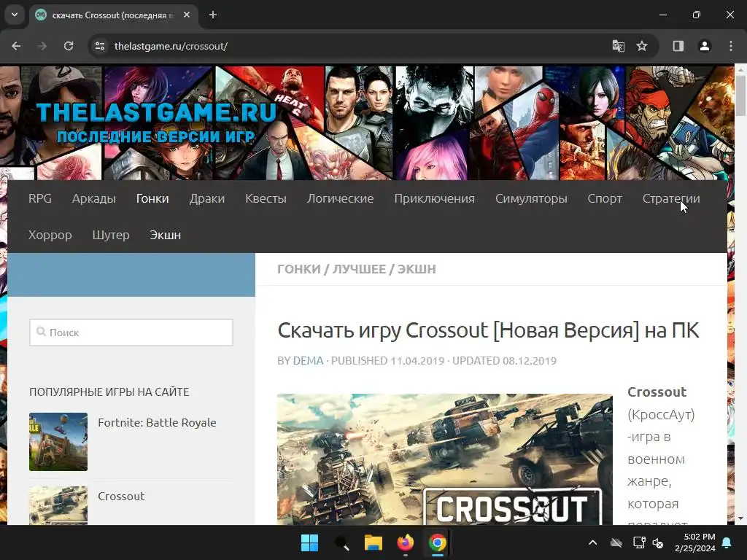Click the ЭКШН breadcrumb link
The width and height of the screenshot is (747, 560).
pyautogui.click(x=417, y=269)
